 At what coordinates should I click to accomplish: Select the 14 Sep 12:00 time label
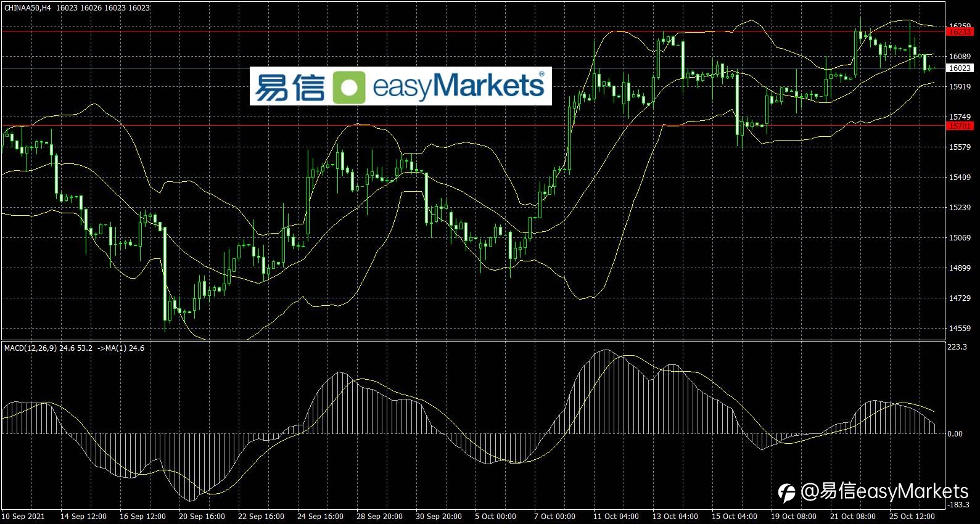(83, 517)
